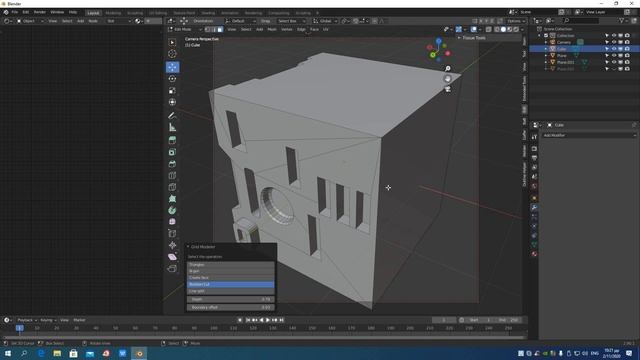Select the Scale tool

(172, 91)
